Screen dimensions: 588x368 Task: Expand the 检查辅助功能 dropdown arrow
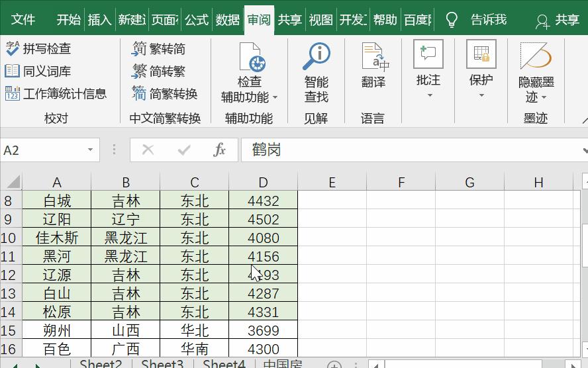[275, 97]
